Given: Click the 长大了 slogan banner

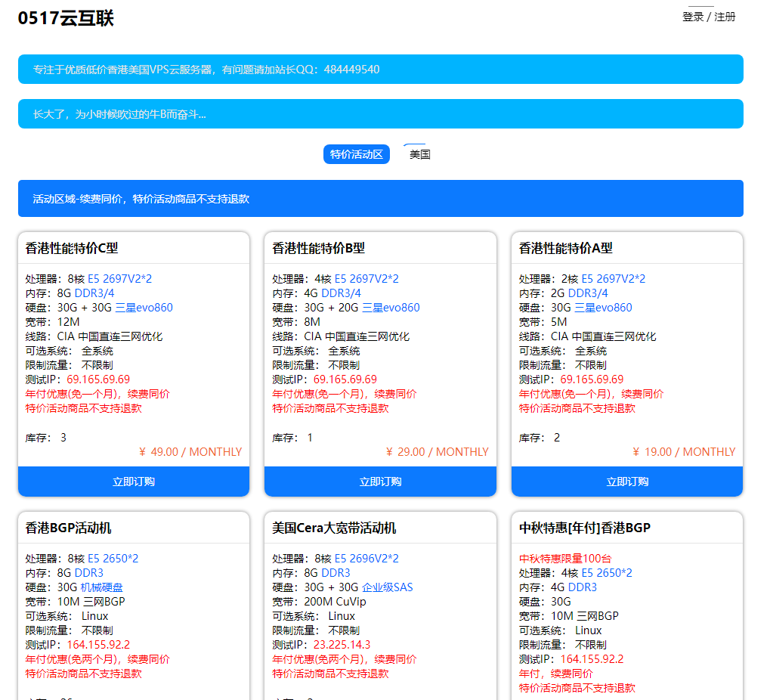Looking at the screenshot, I should (x=381, y=114).
